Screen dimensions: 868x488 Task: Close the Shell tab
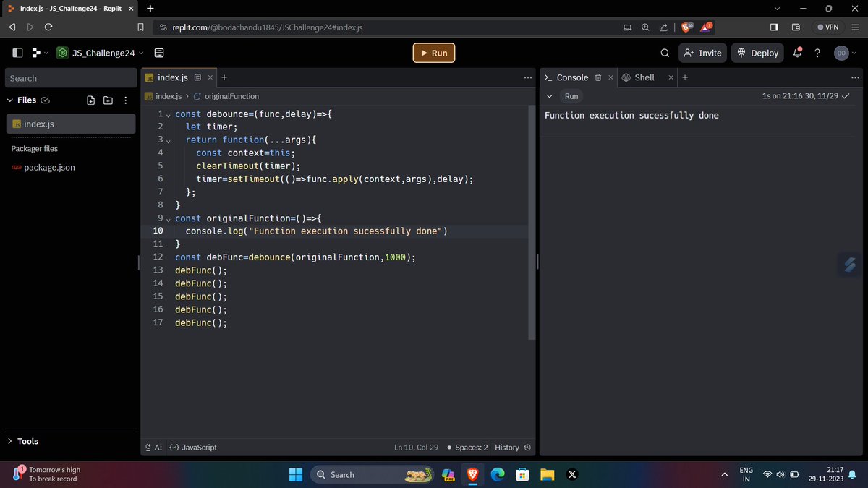point(671,77)
